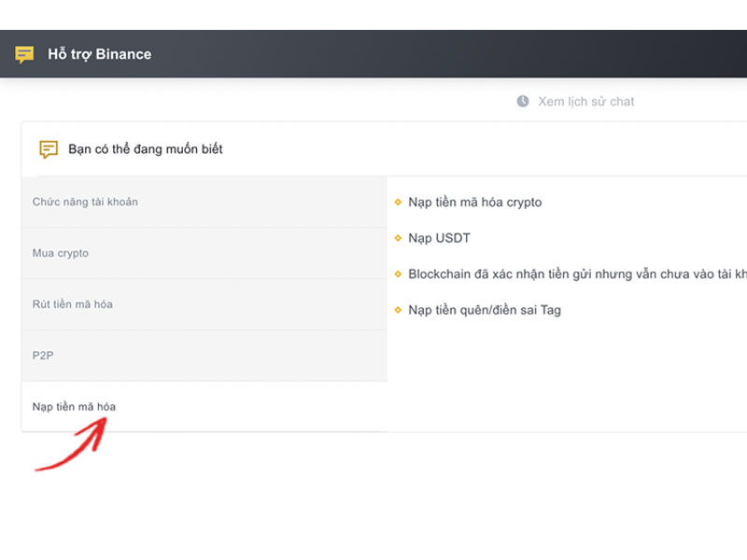
Task: Select the "Mua crypto" category
Action: coord(204,253)
